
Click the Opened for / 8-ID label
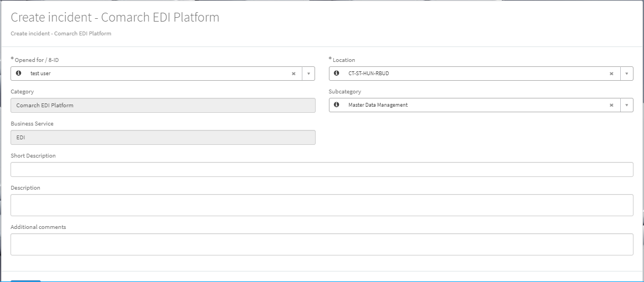[x=36, y=60]
